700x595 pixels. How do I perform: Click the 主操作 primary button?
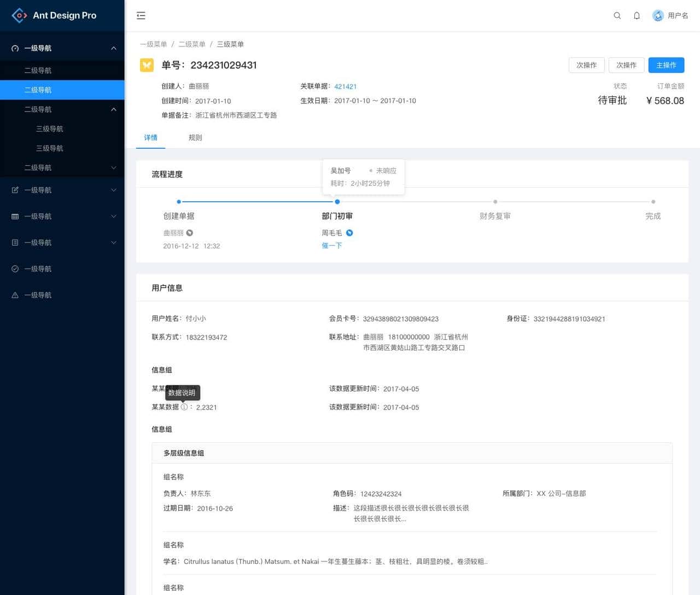point(666,65)
